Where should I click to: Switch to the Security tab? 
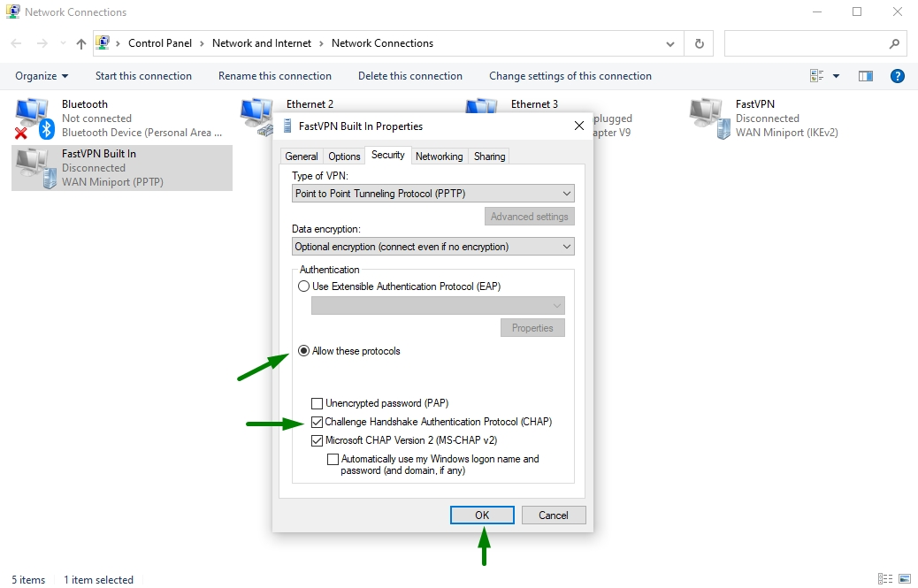pyautogui.click(x=388, y=155)
